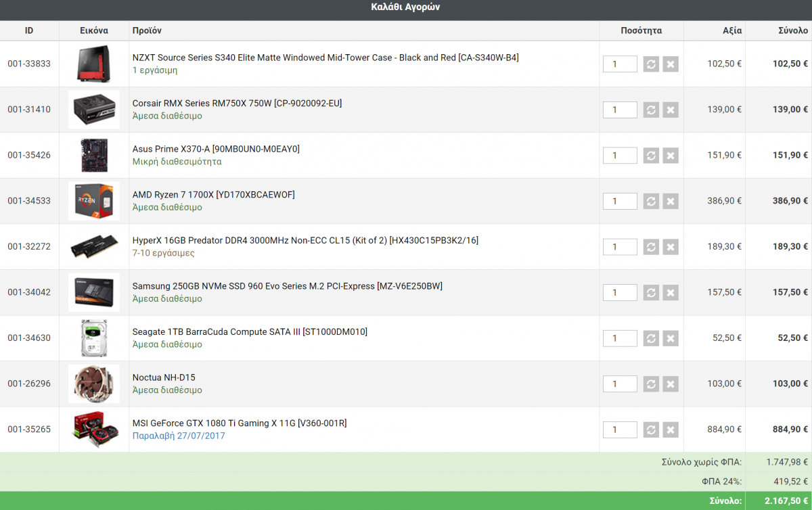812x510 pixels.
Task: Edit quantity field for MSI GTX 1080 Ti
Action: 620,430
